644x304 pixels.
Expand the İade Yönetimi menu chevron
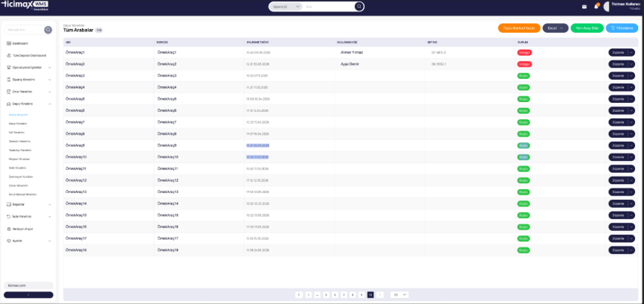tap(50, 216)
